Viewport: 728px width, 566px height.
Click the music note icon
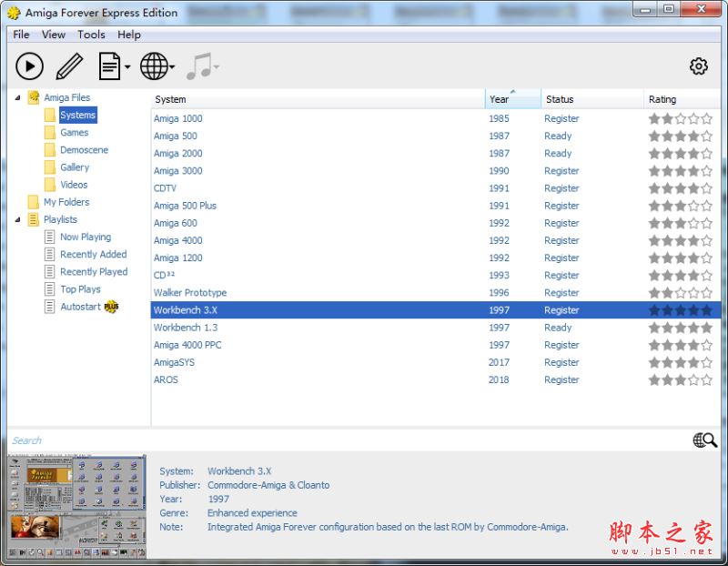198,66
